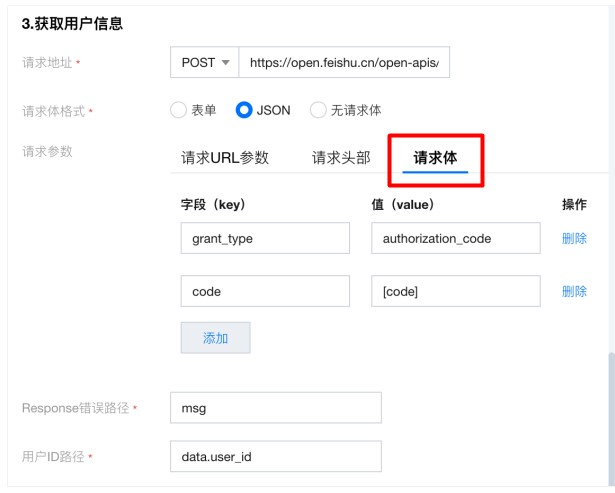The width and height of the screenshot is (615, 493).
Task: Click the [code] value input field
Action: pyautogui.click(x=456, y=291)
